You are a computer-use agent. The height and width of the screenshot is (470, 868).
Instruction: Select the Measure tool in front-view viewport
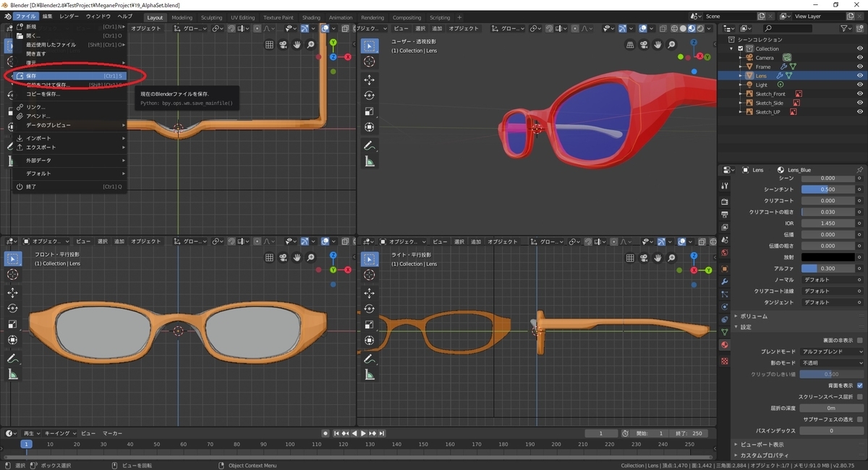tap(12, 375)
